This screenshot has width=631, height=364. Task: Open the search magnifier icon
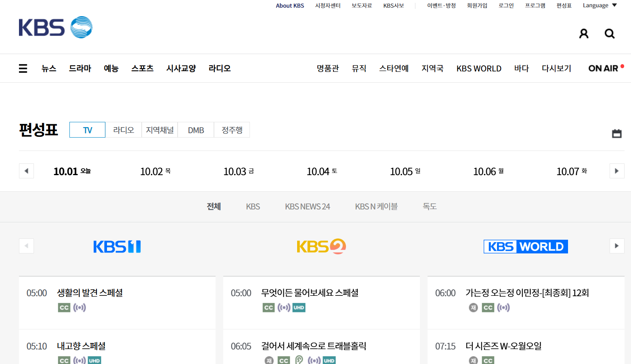(x=610, y=33)
